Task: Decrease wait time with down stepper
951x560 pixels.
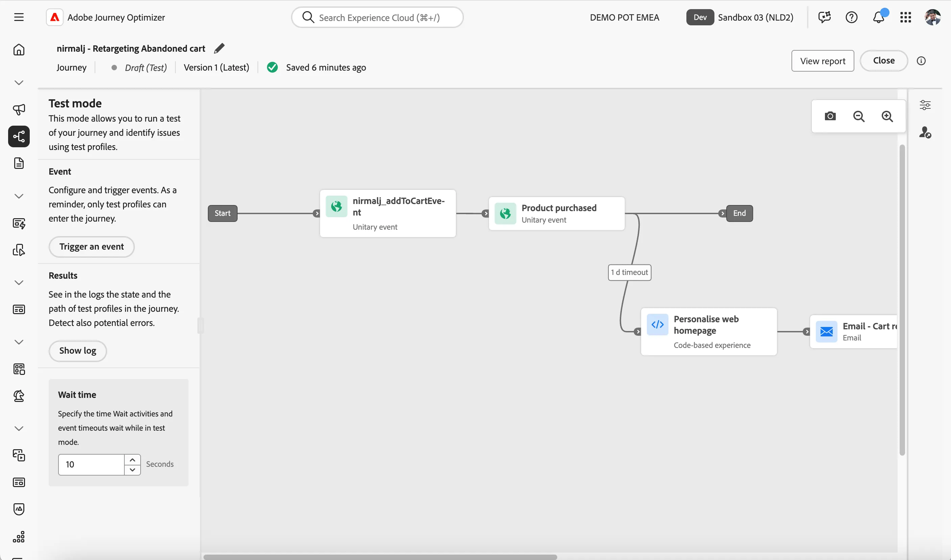Action: pos(132,470)
